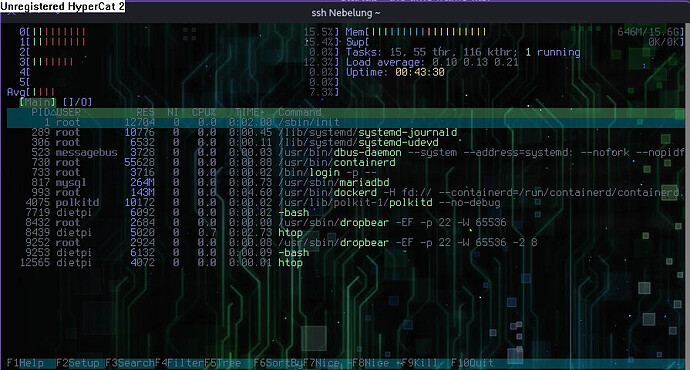Open F2 Setup in the footer
690x370 pixels.
(x=77, y=363)
